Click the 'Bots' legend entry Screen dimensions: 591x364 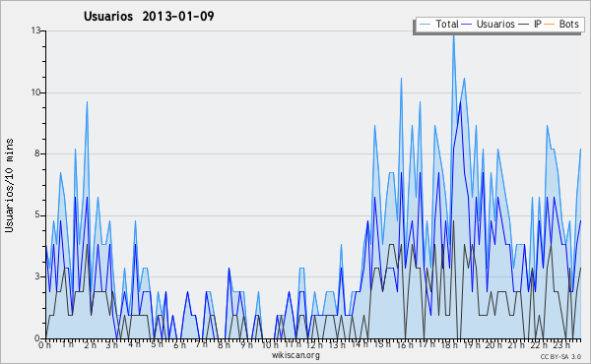pos(560,24)
